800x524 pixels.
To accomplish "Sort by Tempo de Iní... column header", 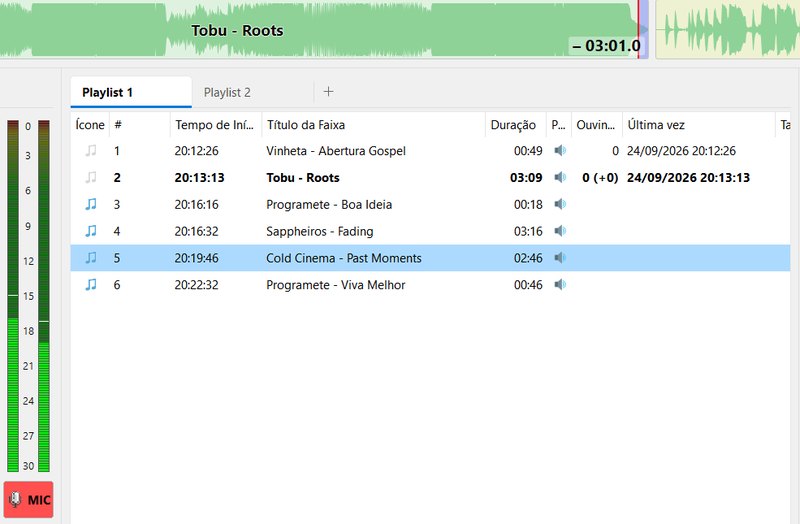I will (215, 125).
